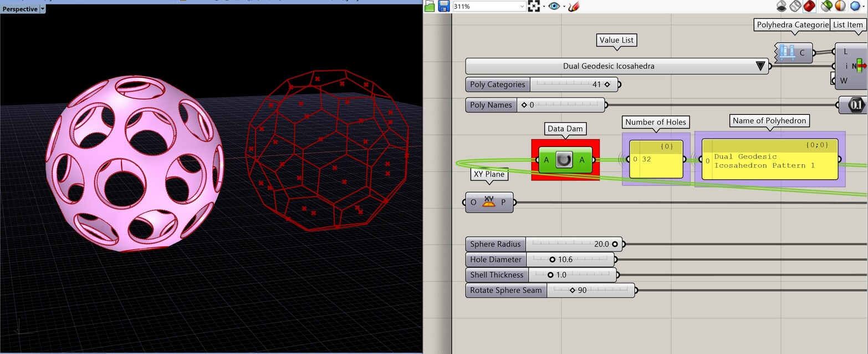The image size is (868, 354).
Task: Zoom extents on the canvas
Action: (x=534, y=6)
